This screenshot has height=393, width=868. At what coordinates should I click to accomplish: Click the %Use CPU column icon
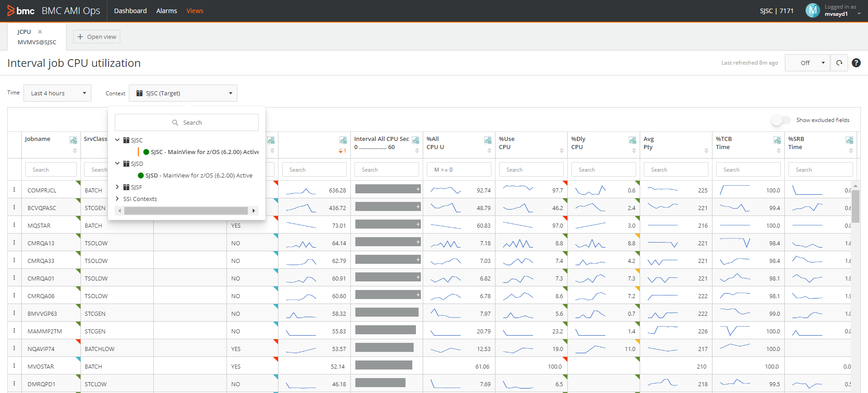click(x=560, y=140)
